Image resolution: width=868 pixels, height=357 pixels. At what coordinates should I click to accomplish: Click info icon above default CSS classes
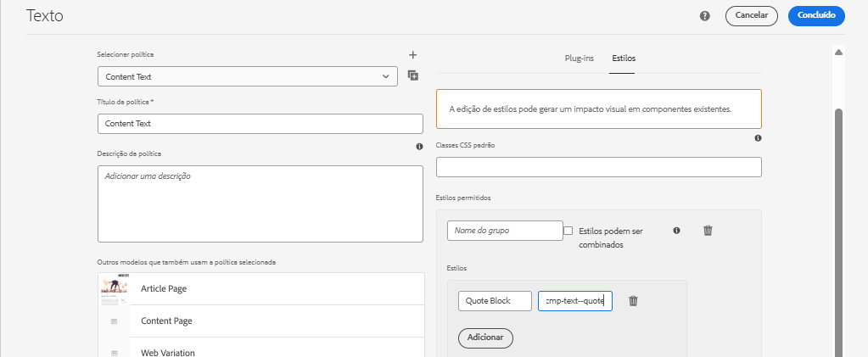coord(758,138)
